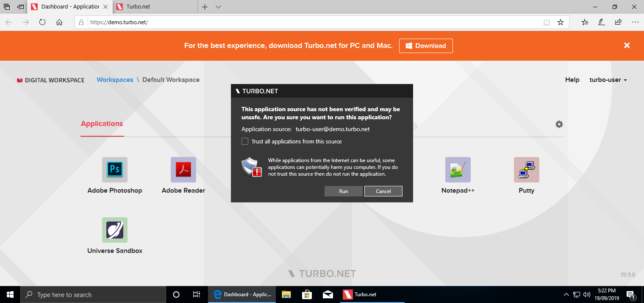This screenshot has width=644, height=303.
Task: Go to the Workspaces breadcrumb link
Action: [x=115, y=80]
